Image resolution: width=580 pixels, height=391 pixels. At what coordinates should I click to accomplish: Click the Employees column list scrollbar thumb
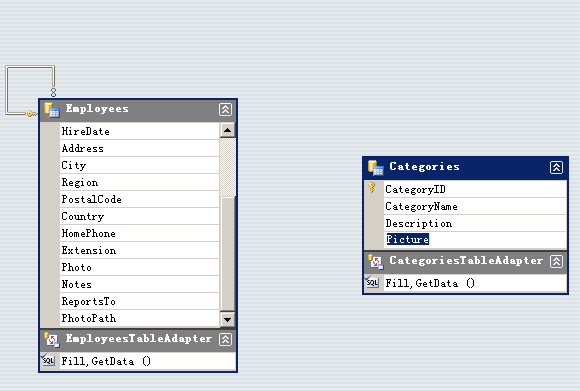[x=227, y=254]
